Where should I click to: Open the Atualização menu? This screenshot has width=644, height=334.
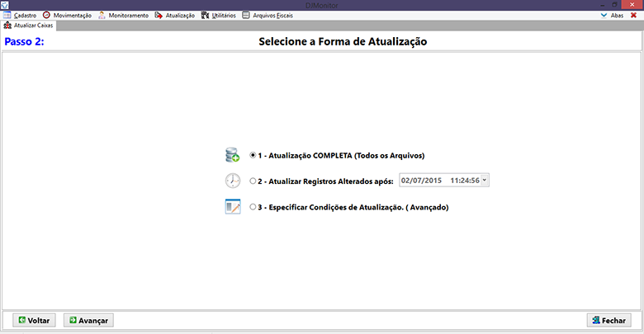coord(174,15)
